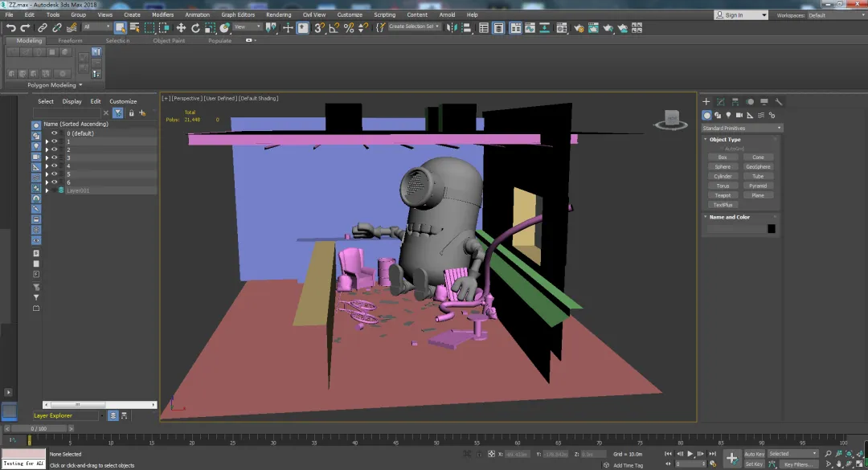
Task: Activate the Mirror tool icon
Action: pos(452,28)
